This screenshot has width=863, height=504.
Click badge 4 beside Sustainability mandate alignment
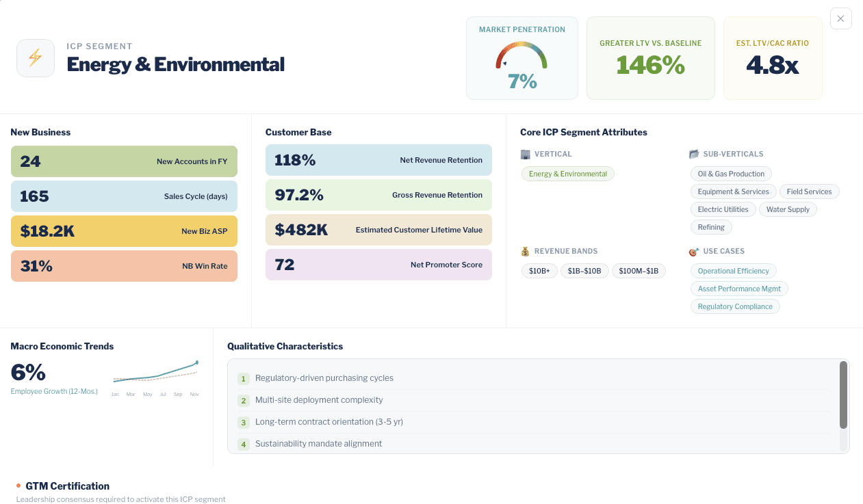coord(244,444)
